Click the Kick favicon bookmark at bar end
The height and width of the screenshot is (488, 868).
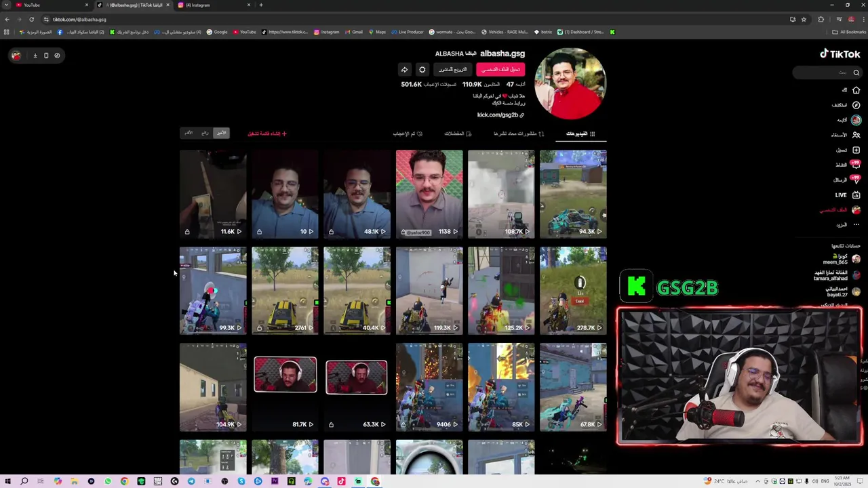pyautogui.click(x=612, y=32)
